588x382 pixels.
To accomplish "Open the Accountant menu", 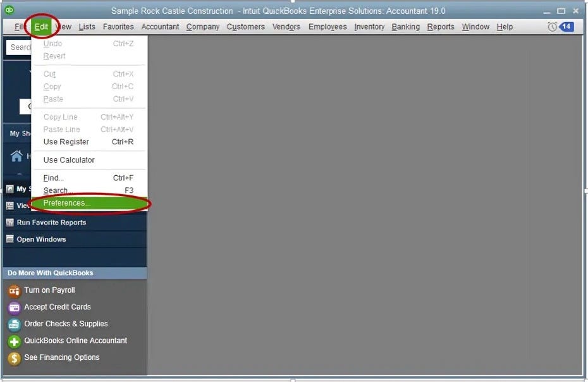I will [160, 27].
